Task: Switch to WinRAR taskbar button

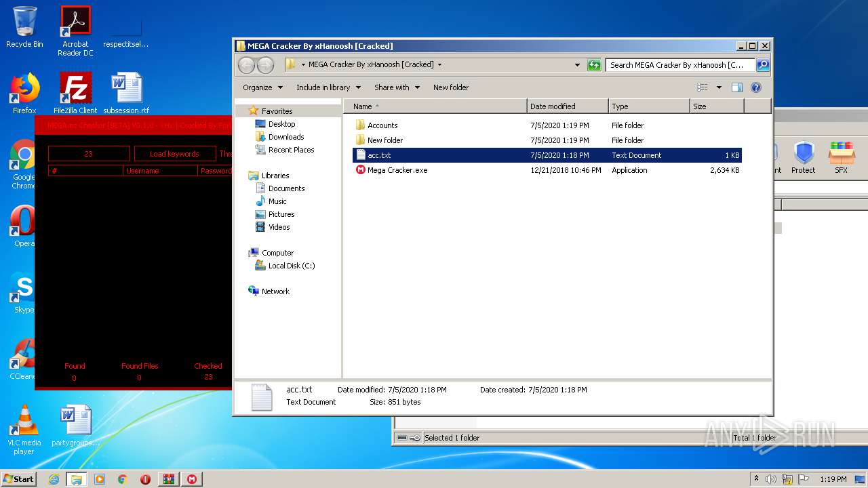Action: pyautogui.click(x=169, y=479)
